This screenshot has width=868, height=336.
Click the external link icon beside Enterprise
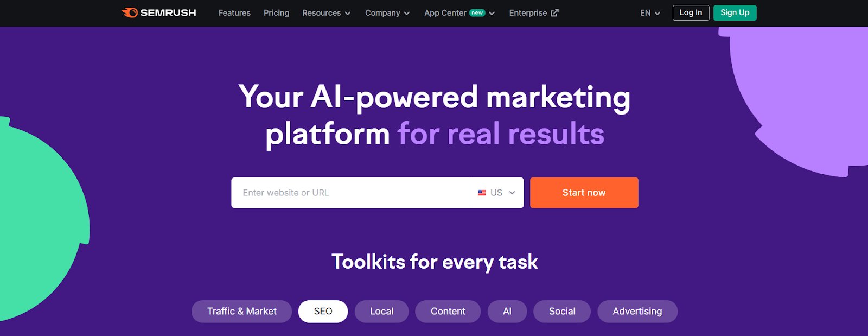coord(554,13)
